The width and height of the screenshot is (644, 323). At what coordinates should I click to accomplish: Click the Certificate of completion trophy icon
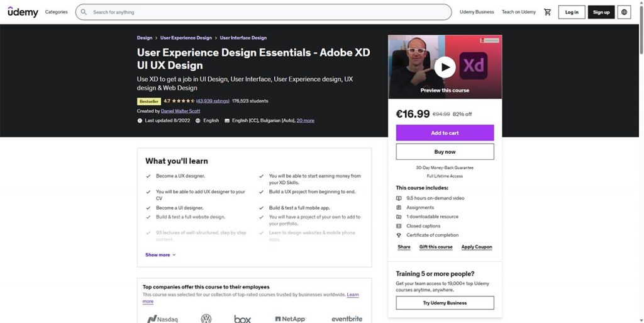point(398,235)
